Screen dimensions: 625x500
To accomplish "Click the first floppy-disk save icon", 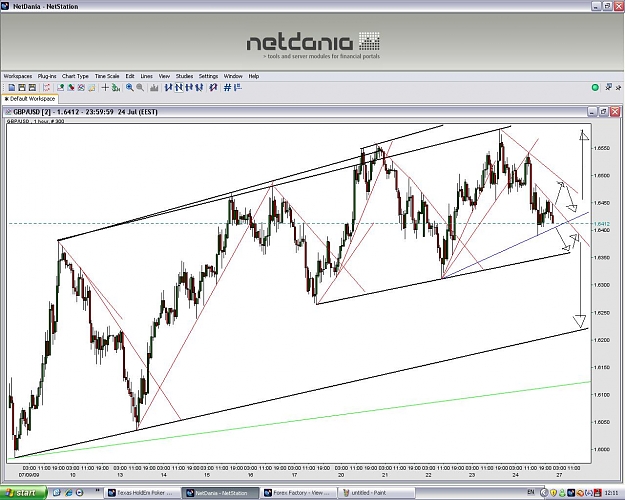I will click(x=22, y=88).
